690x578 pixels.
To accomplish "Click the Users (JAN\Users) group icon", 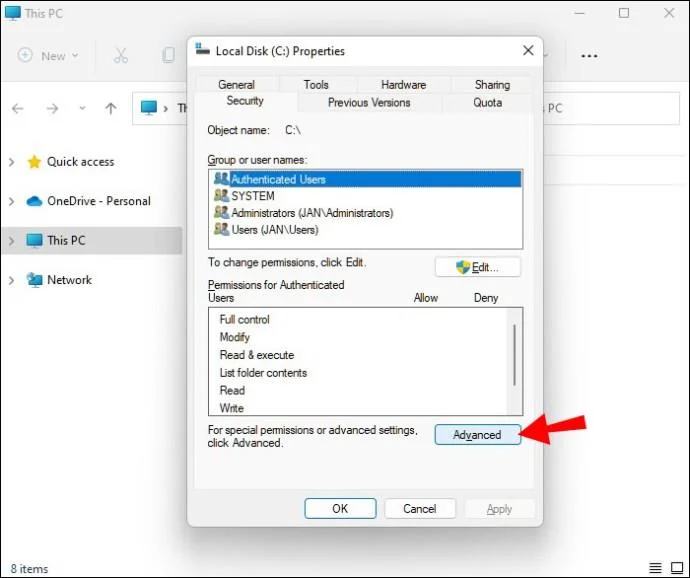I will (x=221, y=229).
